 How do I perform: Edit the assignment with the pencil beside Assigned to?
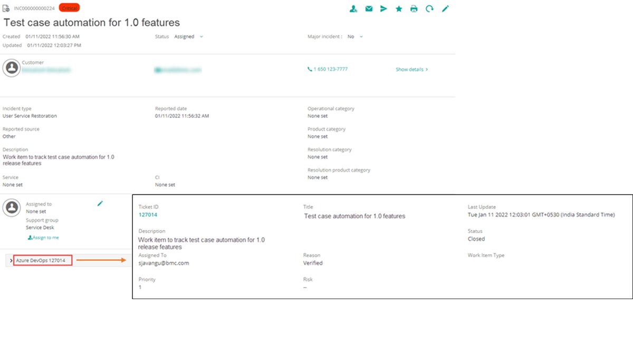pos(100,203)
